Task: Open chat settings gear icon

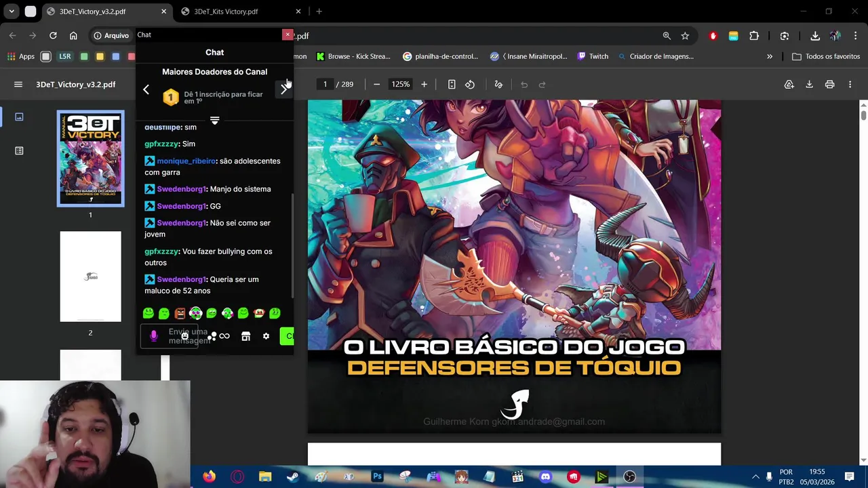Action: pos(266,336)
